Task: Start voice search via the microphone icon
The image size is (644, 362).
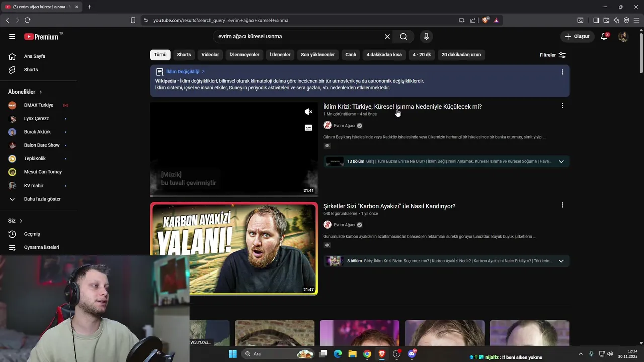Action: (x=426, y=37)
